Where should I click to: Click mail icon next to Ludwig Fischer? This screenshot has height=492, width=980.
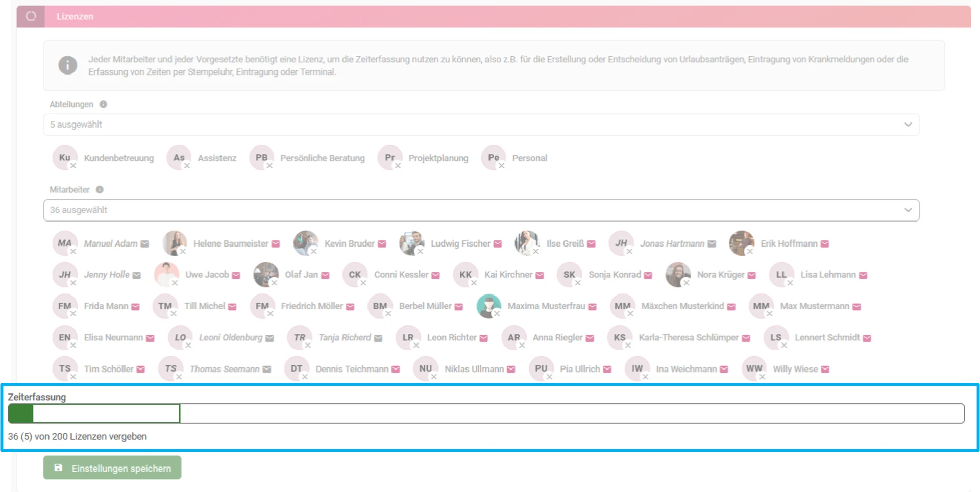click(x=498, y=244)
